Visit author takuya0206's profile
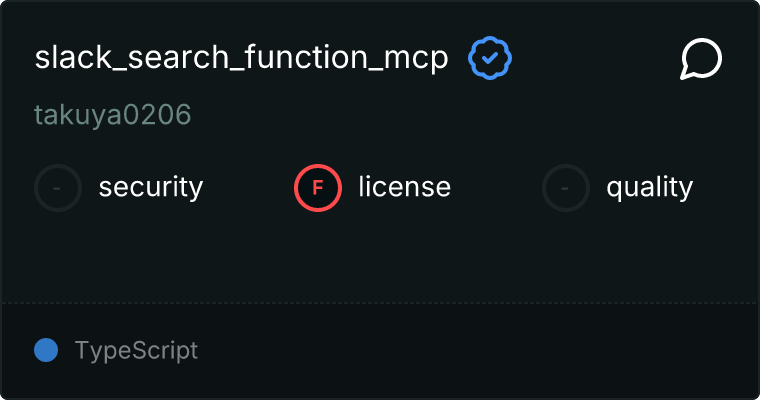Viewport: 760px width, 400px height. [x=112, y=116]
